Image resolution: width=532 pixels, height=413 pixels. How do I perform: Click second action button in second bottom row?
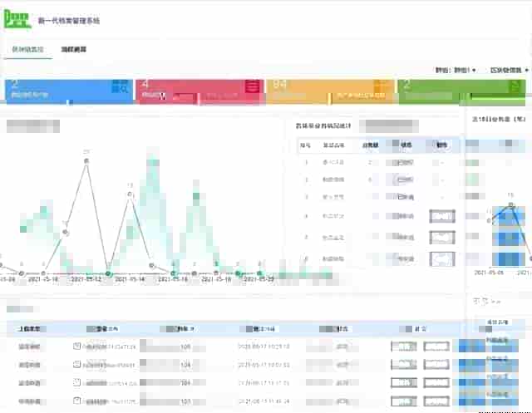tap(436, 365)
